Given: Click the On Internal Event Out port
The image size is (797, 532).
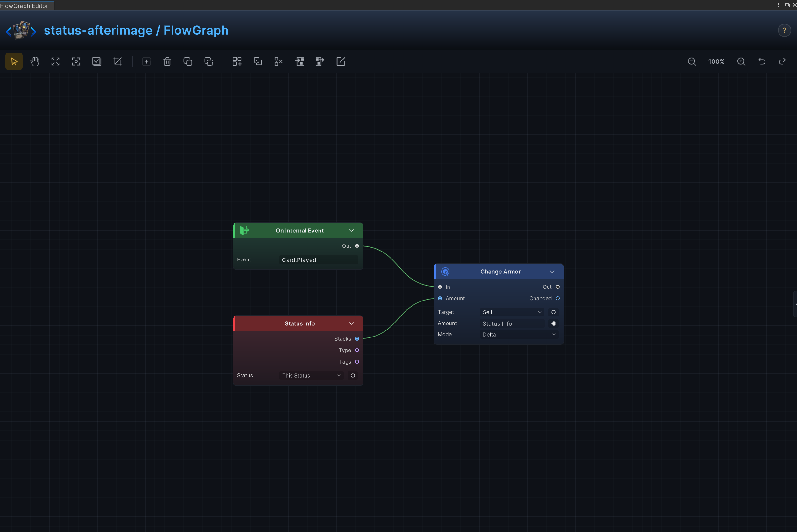Looking at the screenshot, I should click(x=357, y=246).
